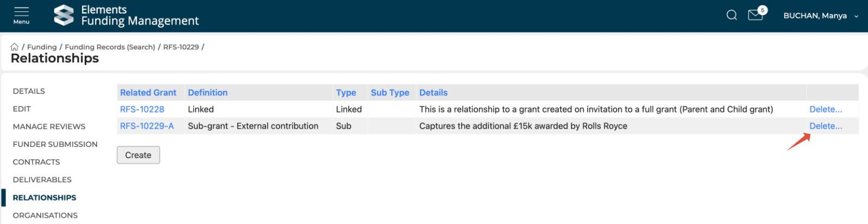Go to home via breadcrumb icon
The image size is (868, 224).
[x=15, y=47]
